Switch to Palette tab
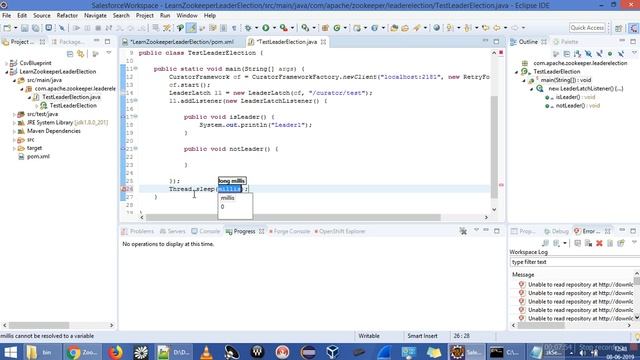This screenshot has height=360, width=640. click(x=566, y=42)
